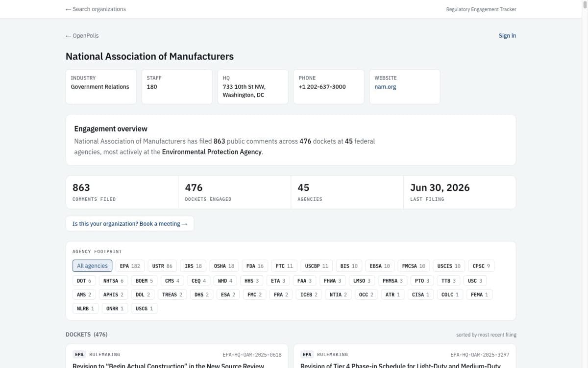Click the NLRB 1 chip
This screenshot has height=368, width=588.
coord(85,309)
